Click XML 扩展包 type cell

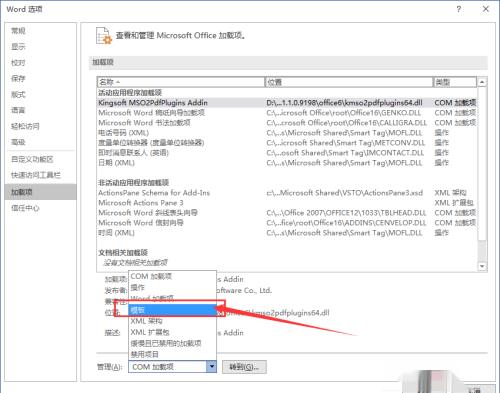pyautogui.click(x=454, y=203)
